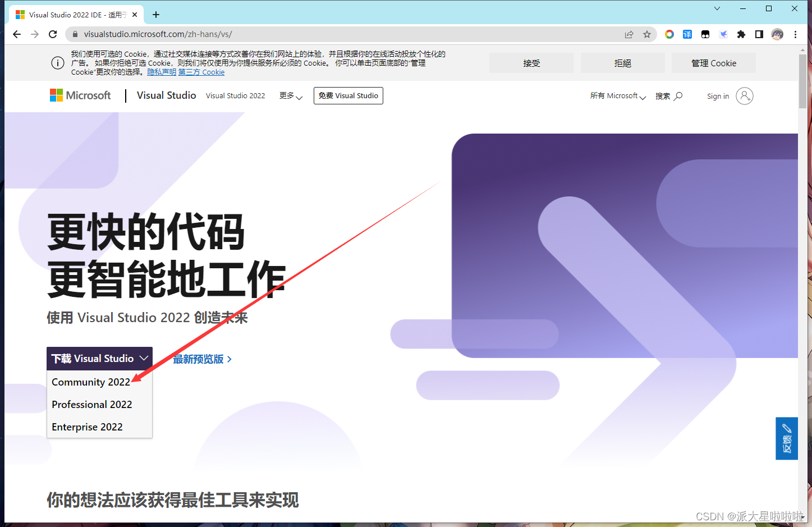Click the share icon in address bar
Image resolution: width=812 pixels, height=527 pixels.
pyautogui.click(x=629, y=34)
